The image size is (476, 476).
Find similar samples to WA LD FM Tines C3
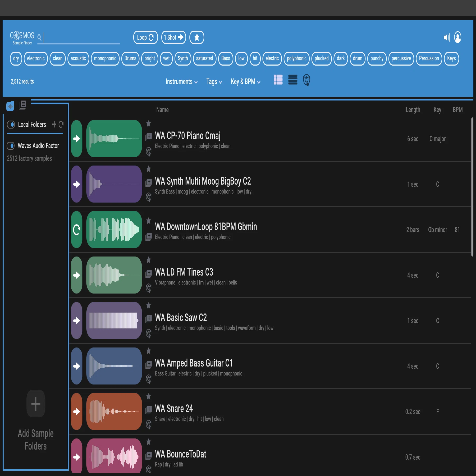[x=149, y=288]
